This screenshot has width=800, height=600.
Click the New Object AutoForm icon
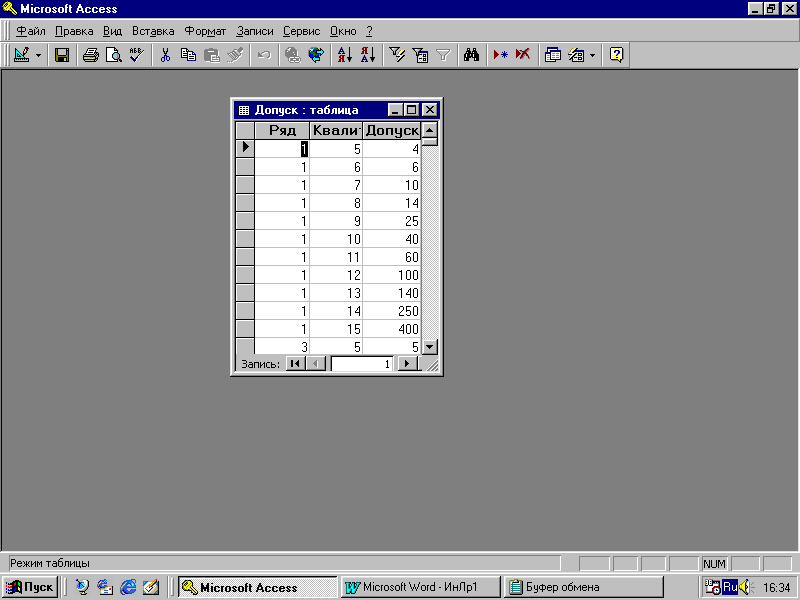coord(576,55)
